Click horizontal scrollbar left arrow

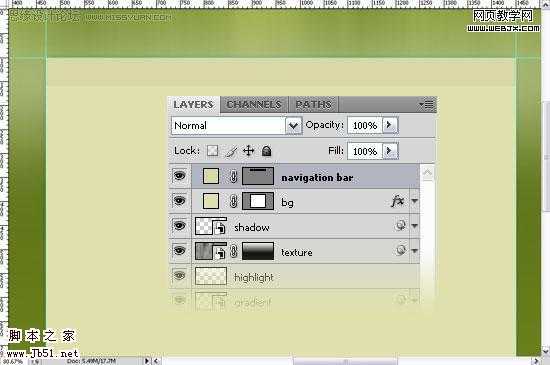tap(156, 361)
